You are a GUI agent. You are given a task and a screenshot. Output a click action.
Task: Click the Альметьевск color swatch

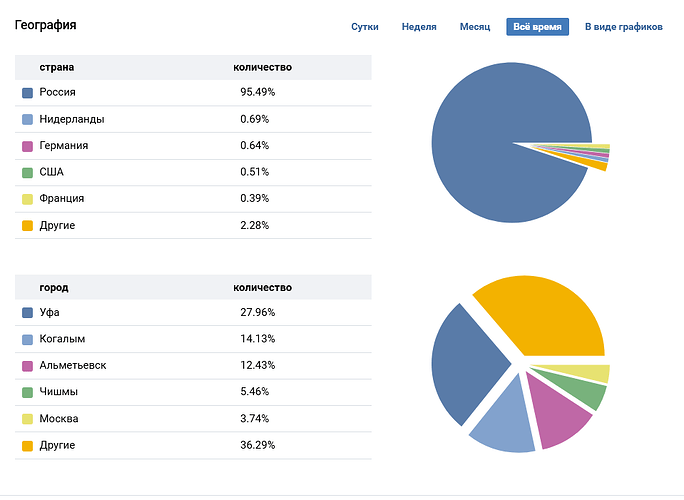click(27, 366)
